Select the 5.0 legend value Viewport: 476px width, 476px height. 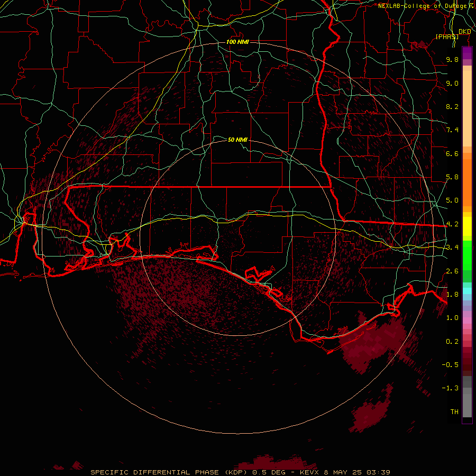(452, 200)
